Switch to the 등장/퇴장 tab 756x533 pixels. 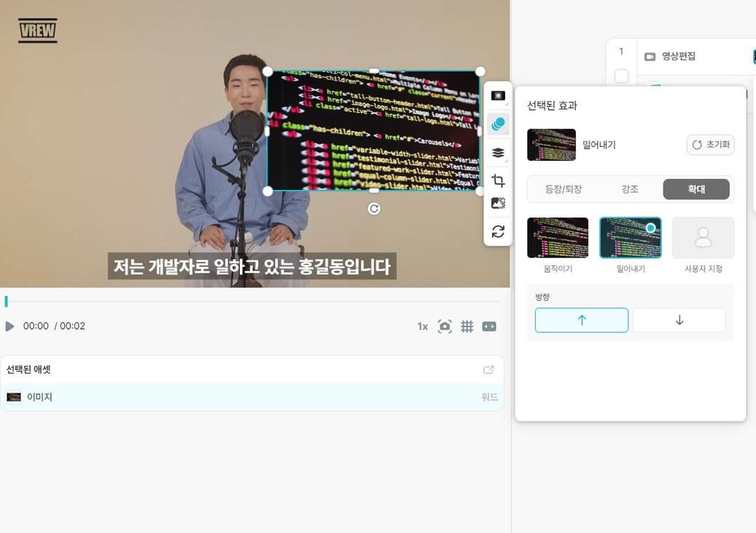tap(563, 189)
